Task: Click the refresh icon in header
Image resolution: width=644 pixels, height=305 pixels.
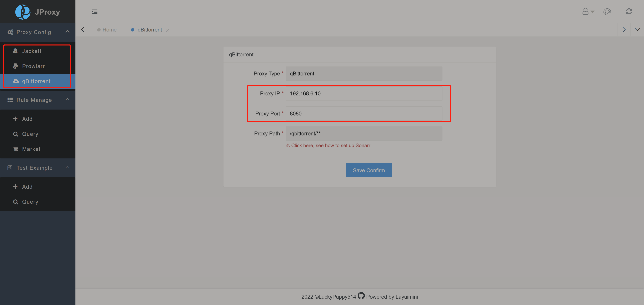Action: tap(629, 12)
